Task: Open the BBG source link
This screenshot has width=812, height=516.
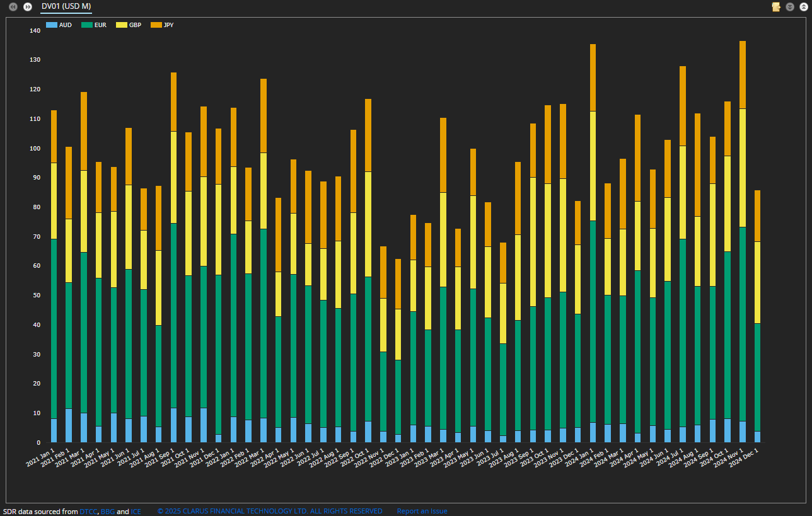Action: [107, 512]
